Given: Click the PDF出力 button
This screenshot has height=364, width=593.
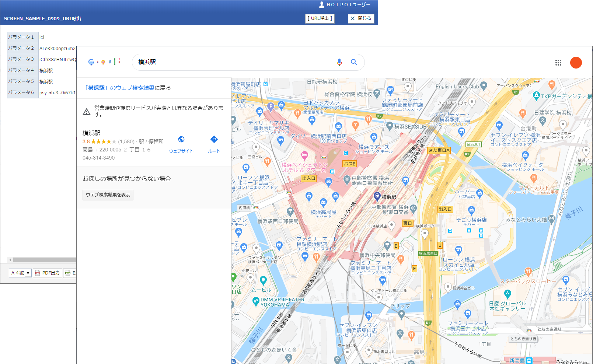Looking at the screenshot, I should (48, 273).
